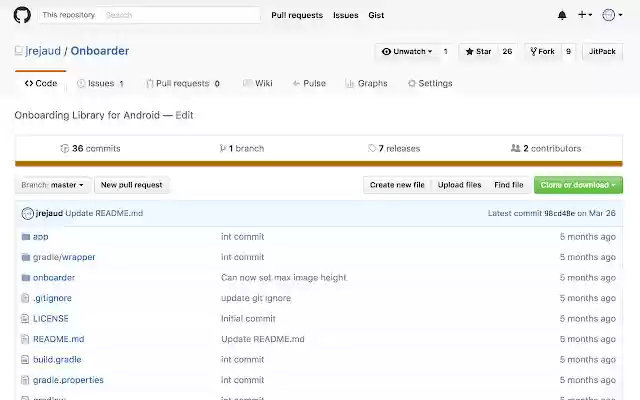Open the build.gradle file
Image resolution: width=640 pixels, height=400 pixels.
point(57,359)
